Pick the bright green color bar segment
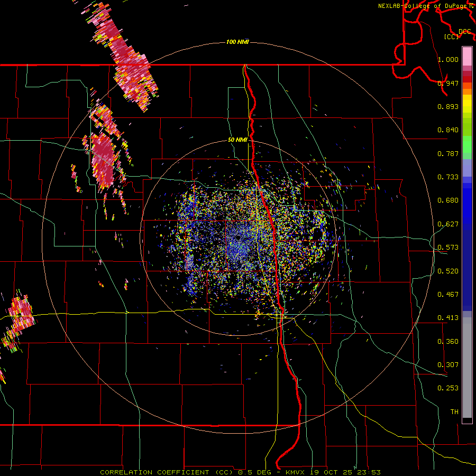 tap(467, 144)
